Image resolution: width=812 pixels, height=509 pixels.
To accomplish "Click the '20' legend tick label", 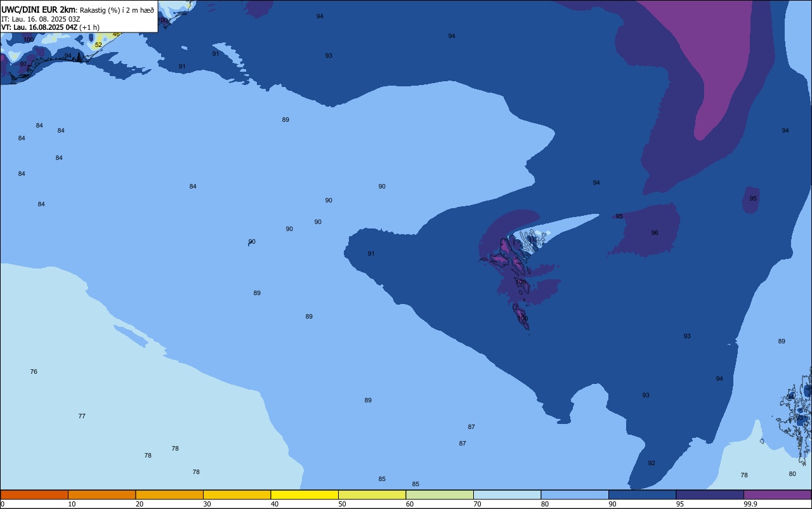I will [140, 504].
